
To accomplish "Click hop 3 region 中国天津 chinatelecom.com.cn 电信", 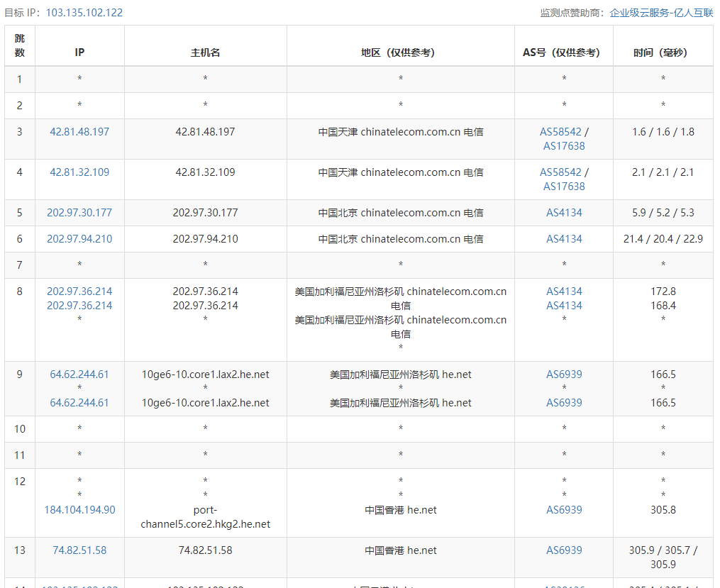I will [x=400, y=132].
